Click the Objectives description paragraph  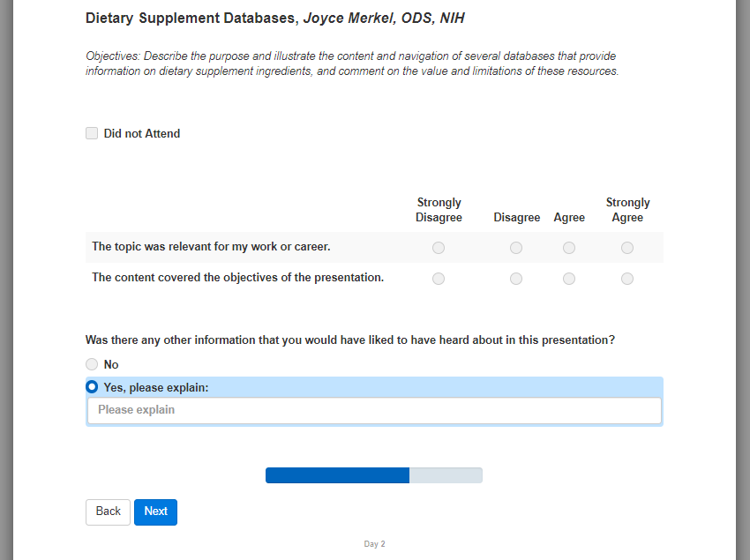(x=353, y=63)
